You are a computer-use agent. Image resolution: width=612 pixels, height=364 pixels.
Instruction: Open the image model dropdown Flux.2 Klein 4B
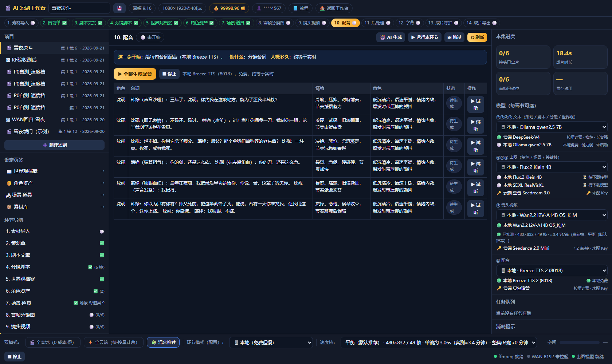[552, 167]
